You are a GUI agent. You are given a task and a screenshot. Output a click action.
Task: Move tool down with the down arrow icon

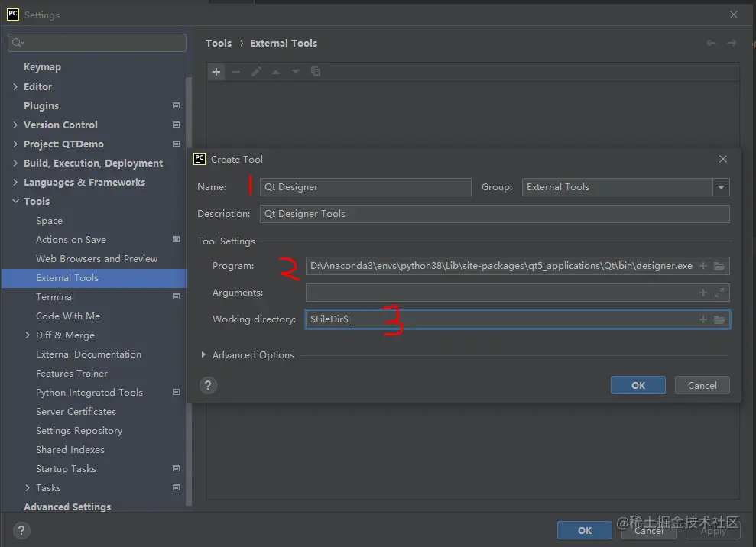coord(296,72)
